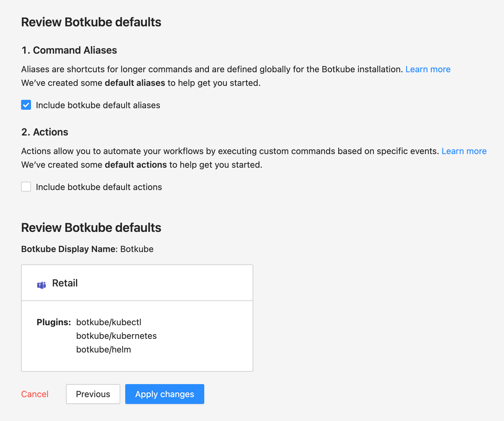Go back with the Previous button

tap(93, 394)
